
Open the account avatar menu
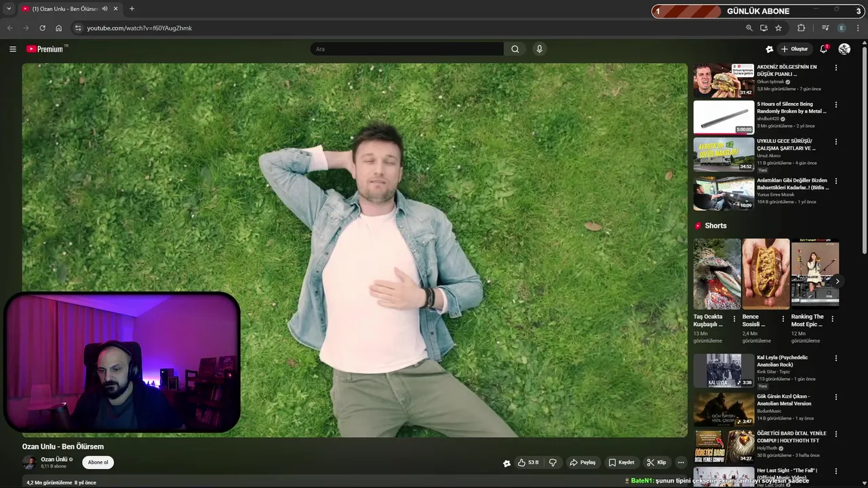[844, 49]
